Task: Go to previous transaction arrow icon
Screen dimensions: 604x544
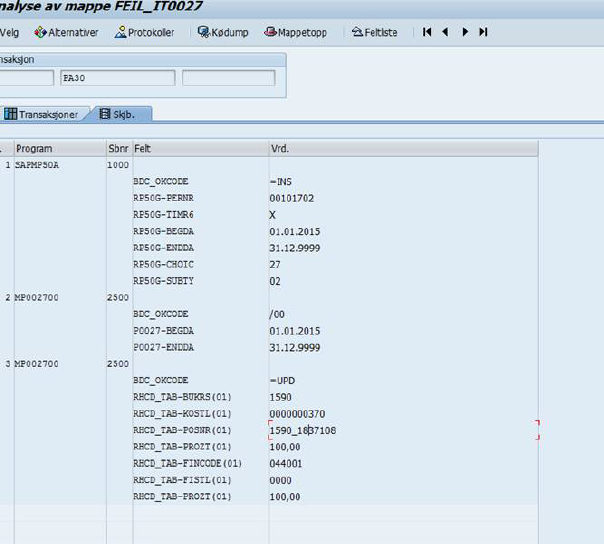Action: pyautogui.click(x=445, y=32)
